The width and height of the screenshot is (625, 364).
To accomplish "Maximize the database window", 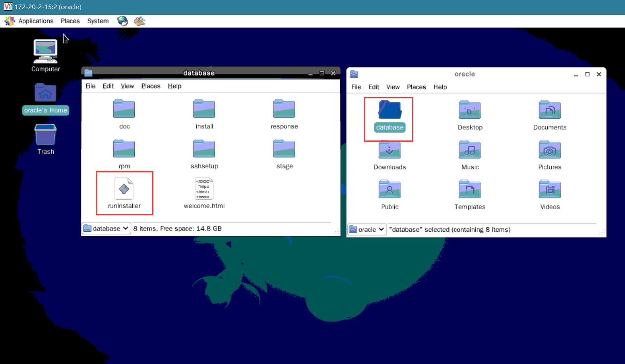I will 322,73.
